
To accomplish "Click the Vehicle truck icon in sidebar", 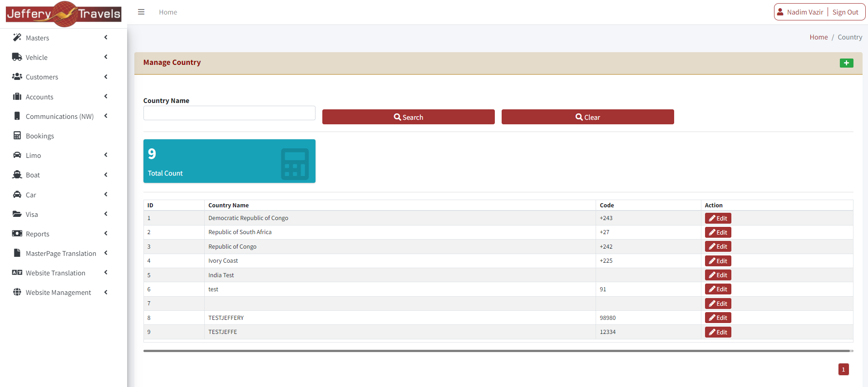I will coord(17,57).
